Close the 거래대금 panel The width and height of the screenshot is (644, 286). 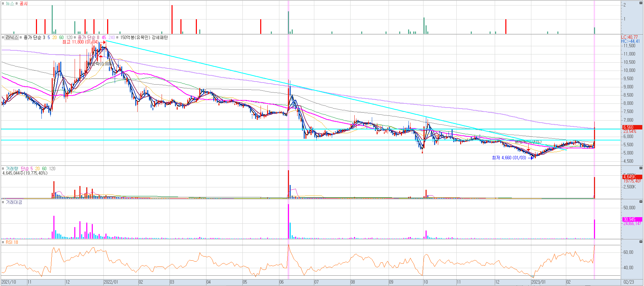(641, 202)
